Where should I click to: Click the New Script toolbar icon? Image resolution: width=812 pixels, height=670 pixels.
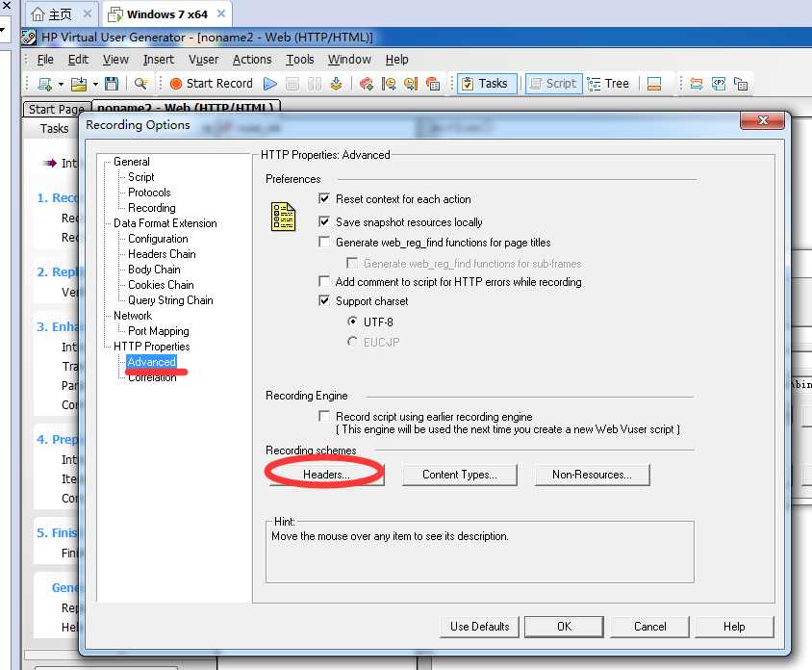(45, 84)
